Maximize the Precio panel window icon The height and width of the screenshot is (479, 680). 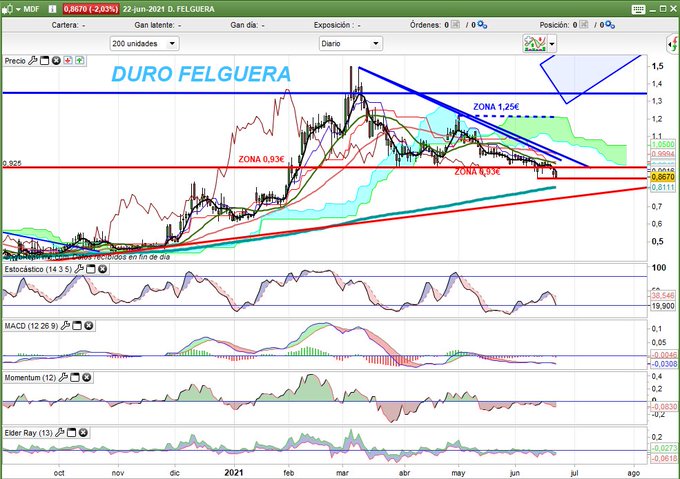[44, 61]
